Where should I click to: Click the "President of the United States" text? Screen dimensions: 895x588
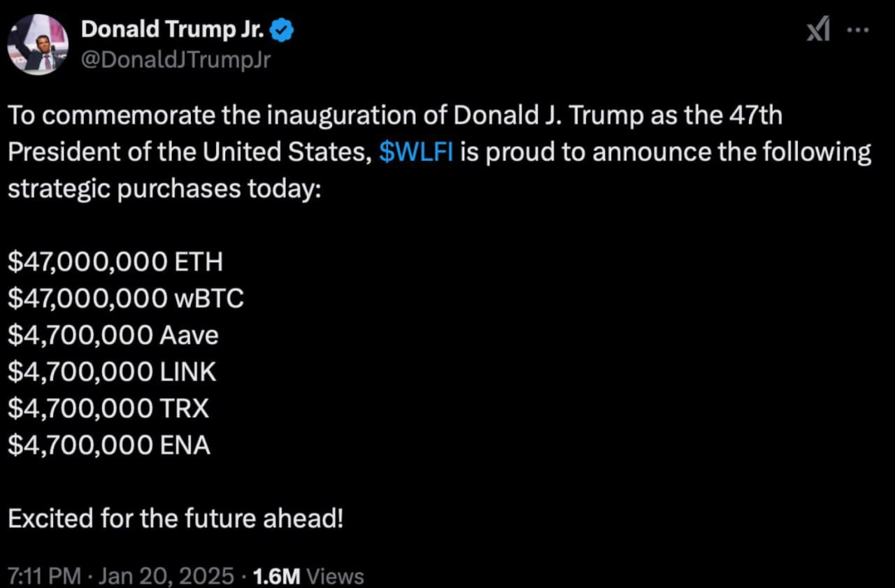(186, 152)
